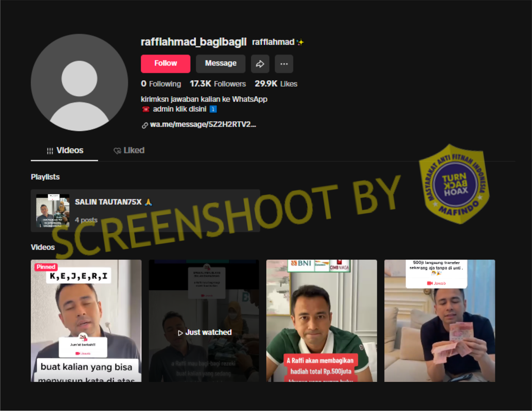Screen dimensions: 532x411
Task: Open the wa.me WhatsApp link
Action: [x=203, y=125]
